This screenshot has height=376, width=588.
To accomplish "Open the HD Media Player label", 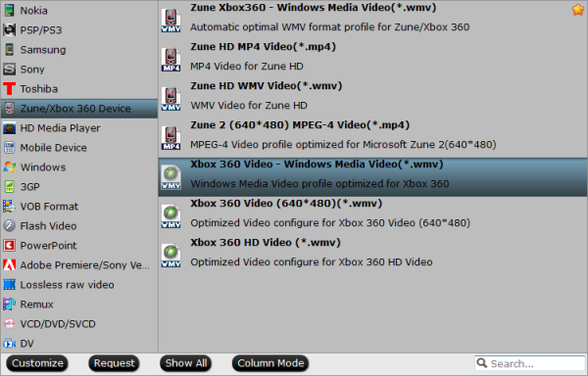I will (x=60, y=128).
